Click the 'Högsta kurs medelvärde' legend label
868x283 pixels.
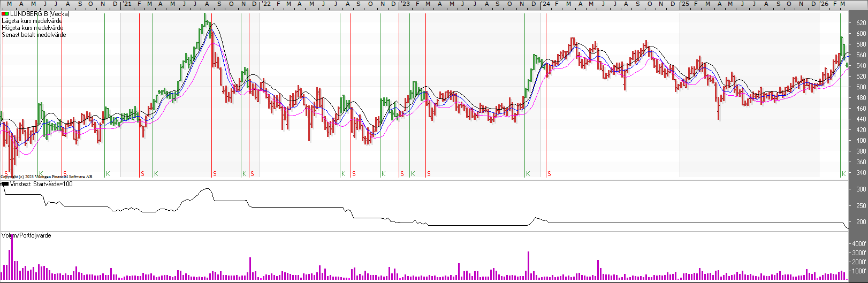pos(33,28)
